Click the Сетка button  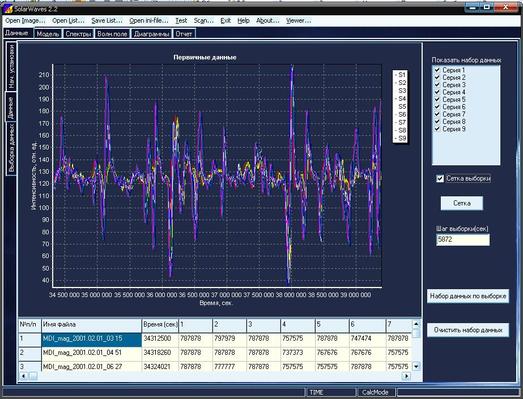pos(462,203)
